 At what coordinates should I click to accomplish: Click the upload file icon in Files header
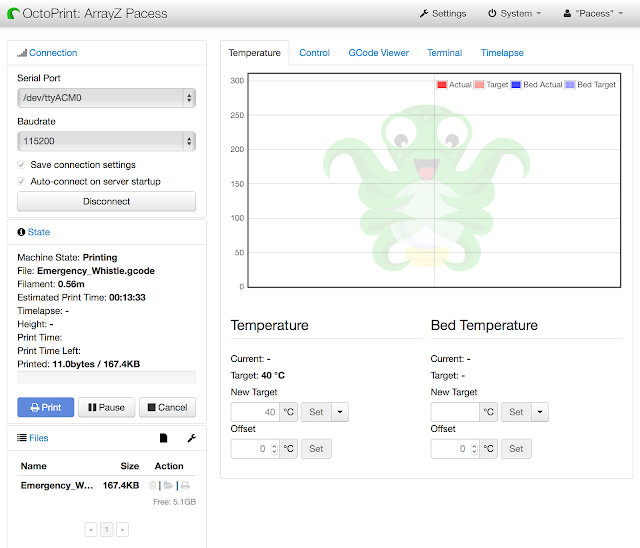click(163, 438)
